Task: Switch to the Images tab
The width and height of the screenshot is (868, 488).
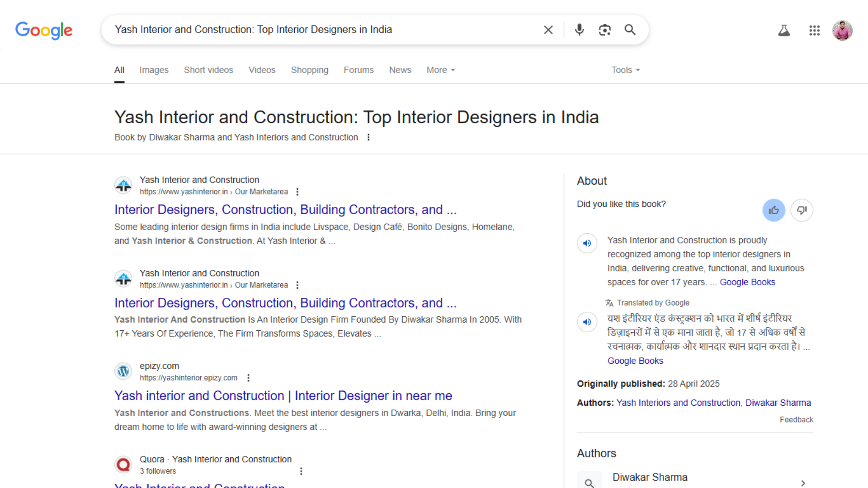Action: tap(154, 70)
